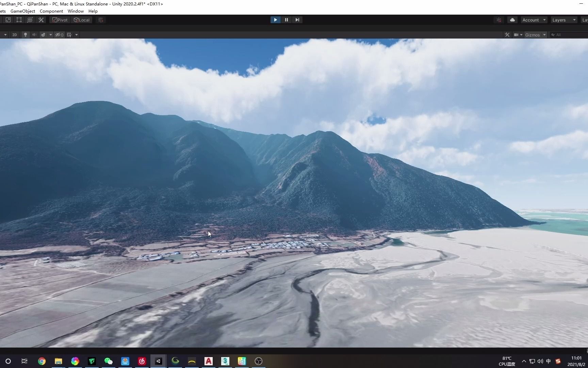Open OBS Studio from the taskbar
The image size is (588, 368).
pos(258,361)
